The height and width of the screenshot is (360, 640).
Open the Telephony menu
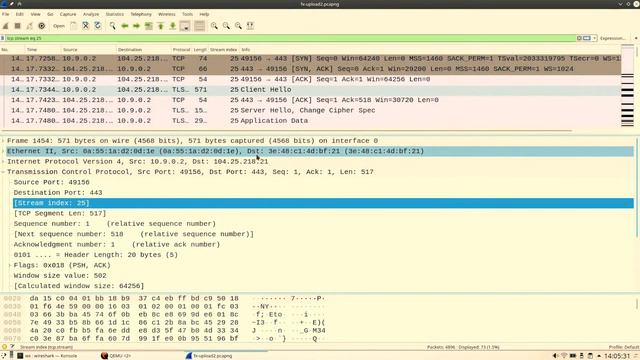[141, 14]
